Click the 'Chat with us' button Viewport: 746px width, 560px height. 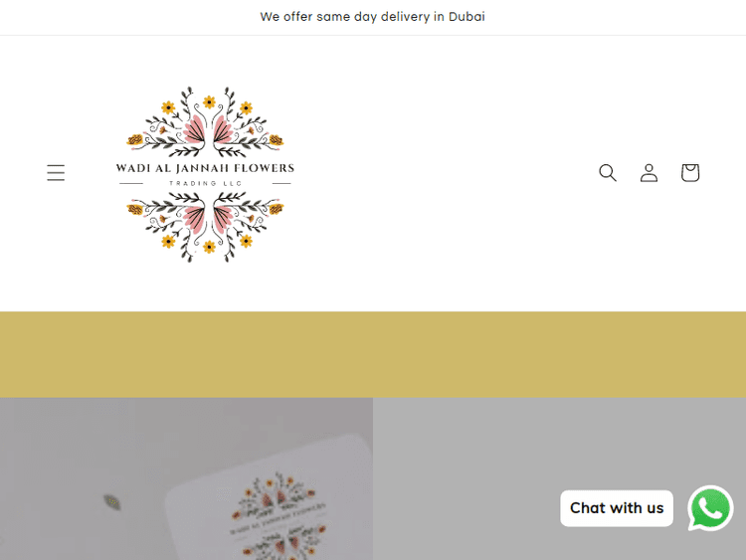point(617,508)
